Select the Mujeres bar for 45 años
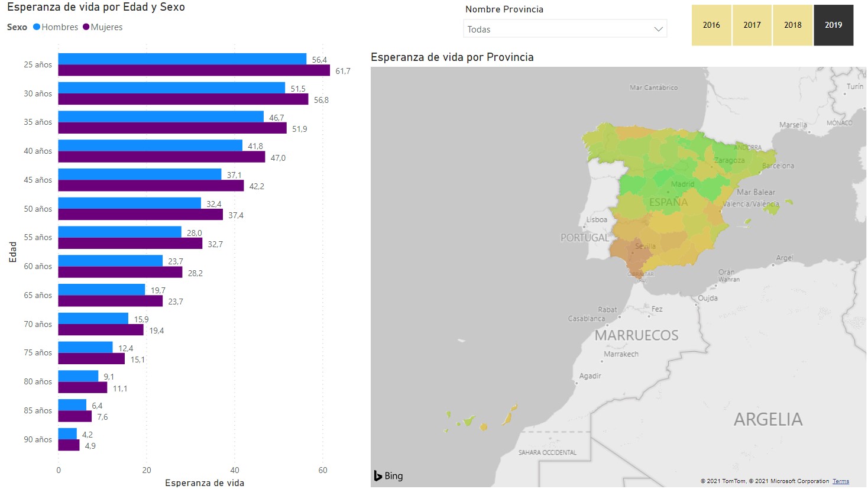 tap(151, 186)
